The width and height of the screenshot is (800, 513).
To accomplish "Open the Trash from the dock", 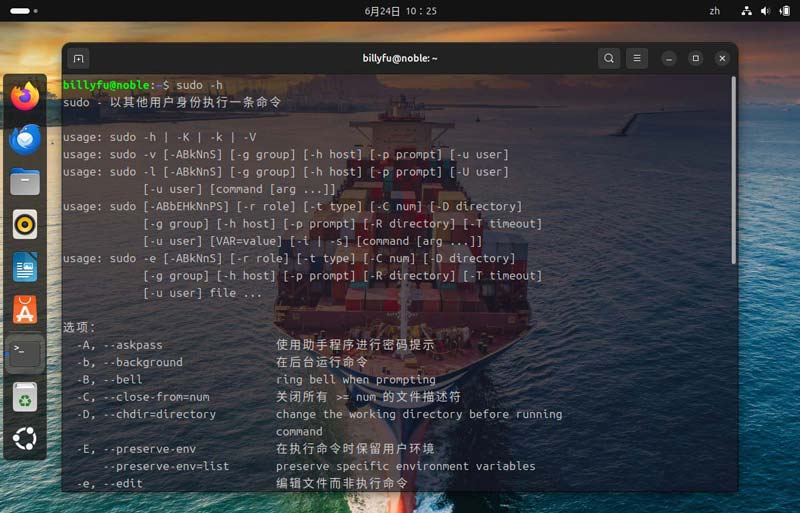I will point(25,396).
